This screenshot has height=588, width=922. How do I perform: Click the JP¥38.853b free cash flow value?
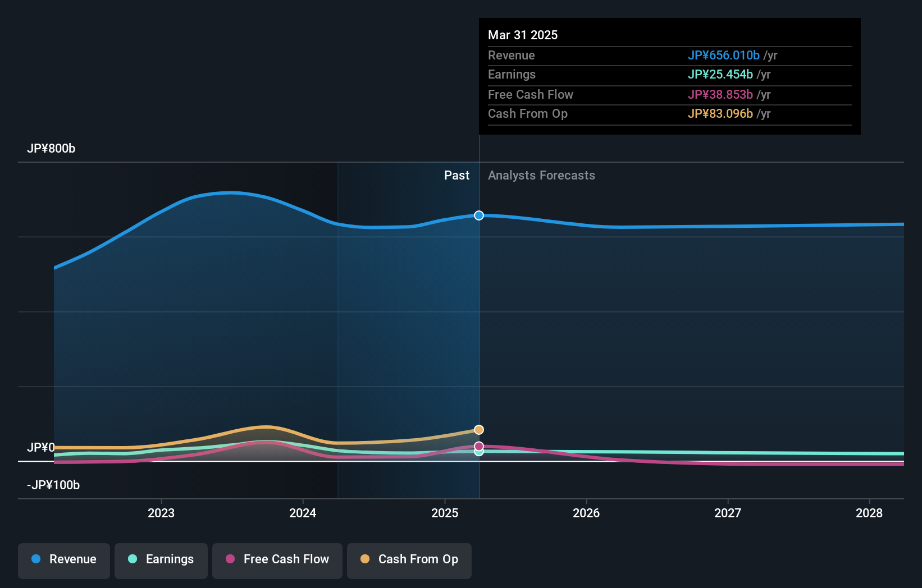pyautogui.click(x=720, y=95)
